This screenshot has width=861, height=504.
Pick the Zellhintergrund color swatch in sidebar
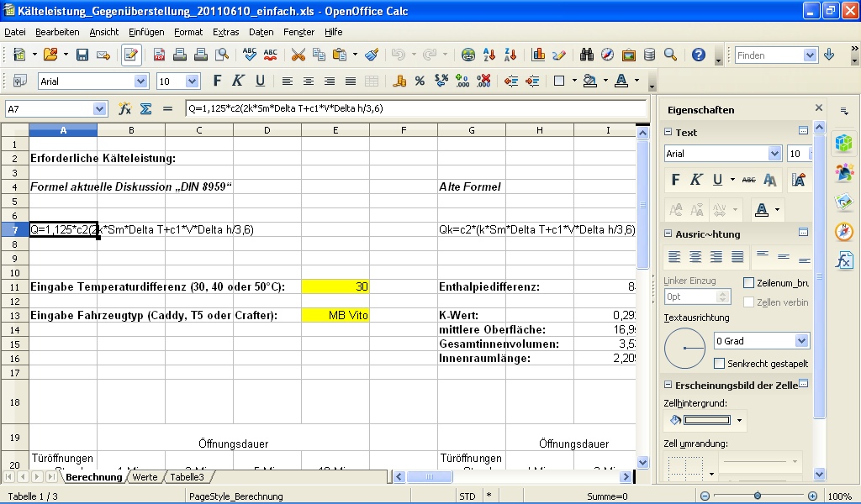pyautogui.click(x=707, y=420)
